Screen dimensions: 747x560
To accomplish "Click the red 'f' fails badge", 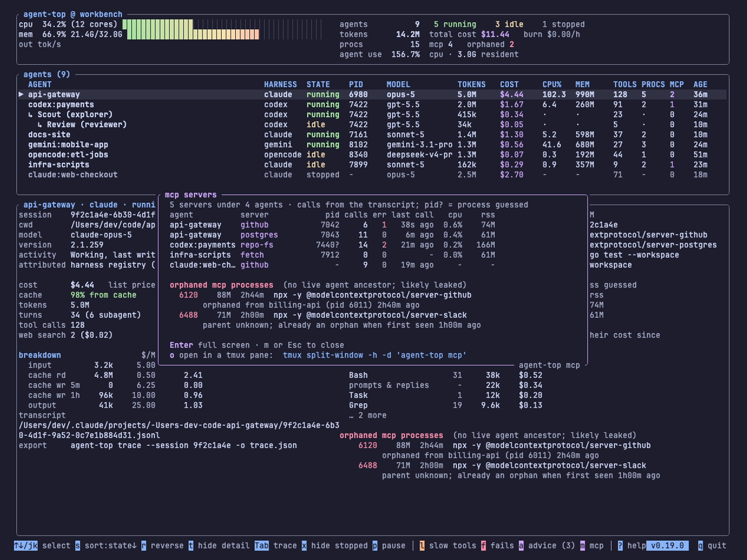I will (x=483, y=545).
